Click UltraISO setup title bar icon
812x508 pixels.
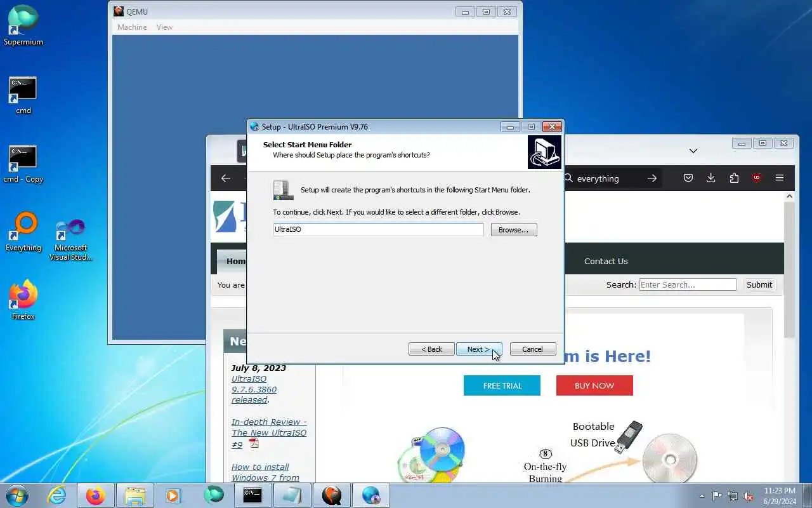point(254,126)
